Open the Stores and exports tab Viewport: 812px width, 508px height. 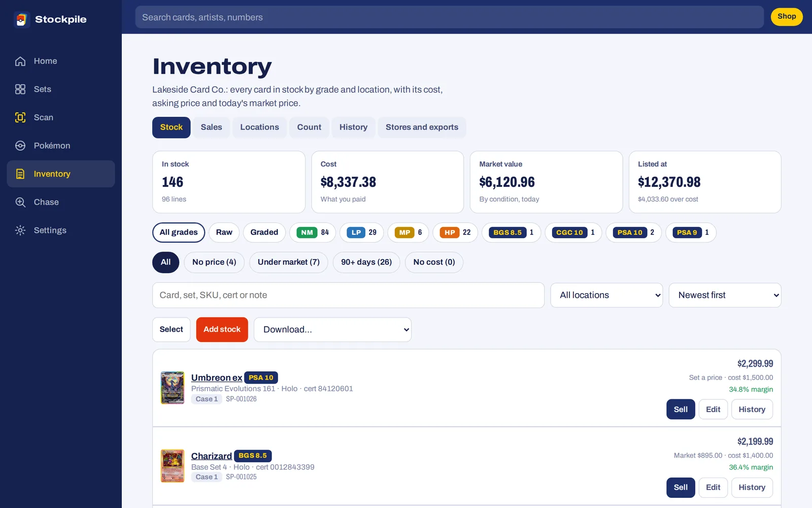[422, 128]
